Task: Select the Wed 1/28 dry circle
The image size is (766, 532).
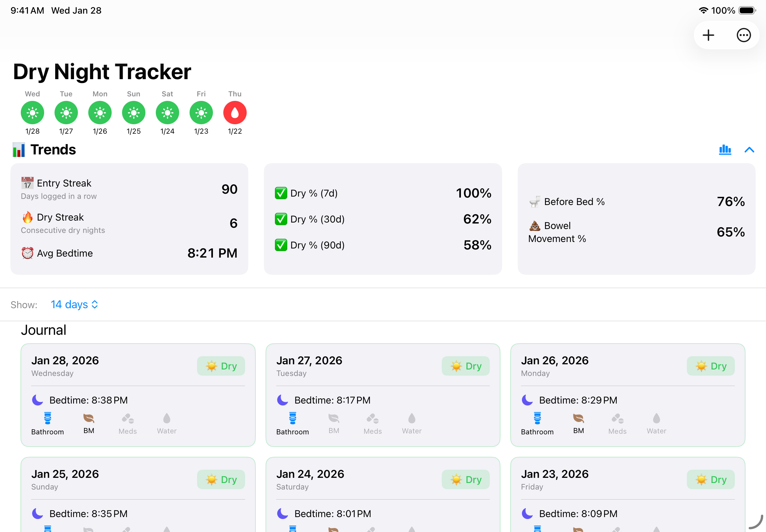Action: click(x=32, y=113)
